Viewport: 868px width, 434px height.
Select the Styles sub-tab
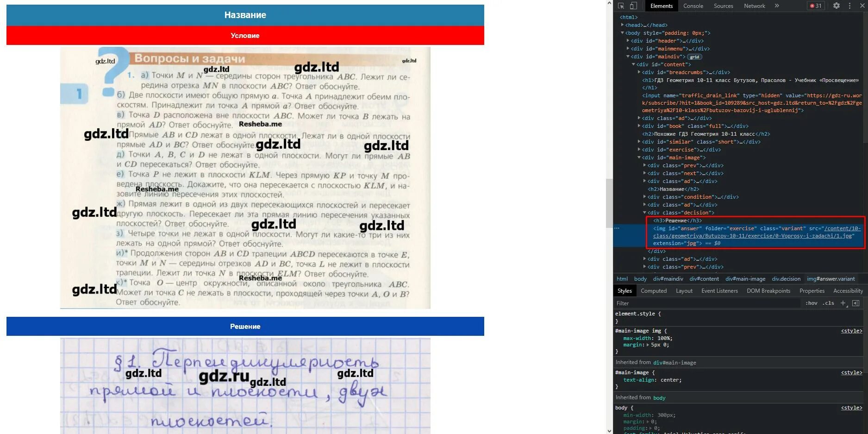click(624, 291)
